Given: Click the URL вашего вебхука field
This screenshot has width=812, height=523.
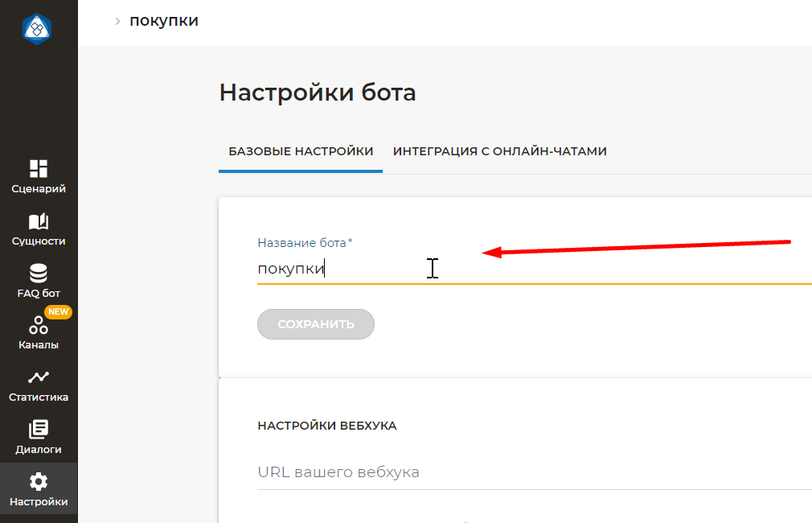Looking at the screenshot, I should point(531,472).
